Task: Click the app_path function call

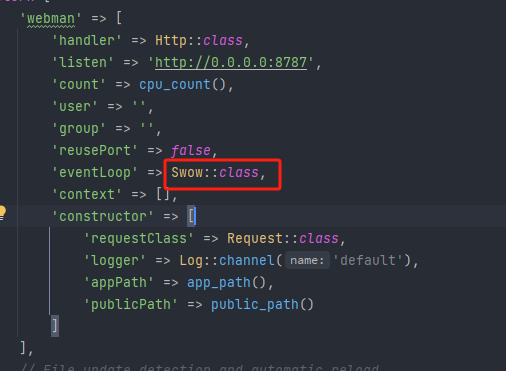Action: pyautogui.click(x=219, y=282)
